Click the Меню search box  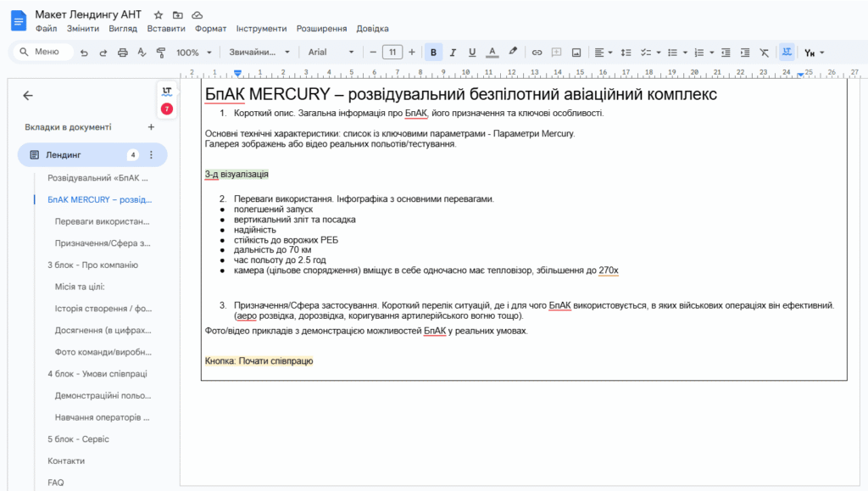pyautogui.click(x=43, y=52)
